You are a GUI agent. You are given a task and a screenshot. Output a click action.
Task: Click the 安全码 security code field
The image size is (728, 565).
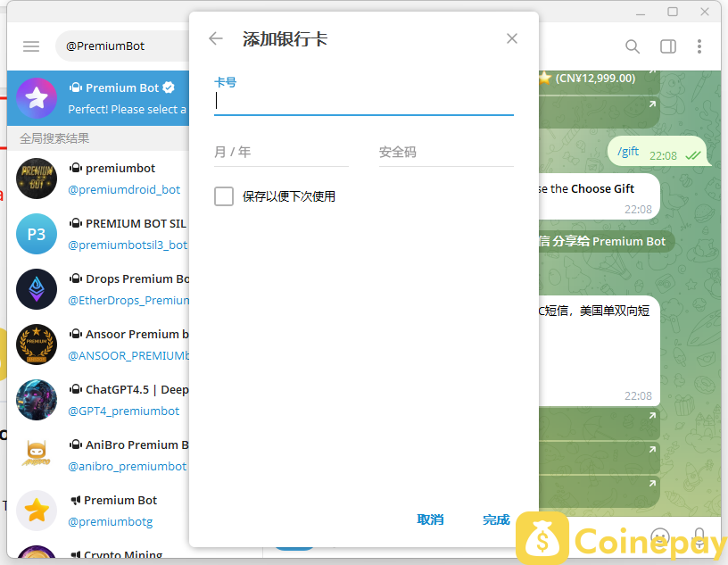point(446,153)
